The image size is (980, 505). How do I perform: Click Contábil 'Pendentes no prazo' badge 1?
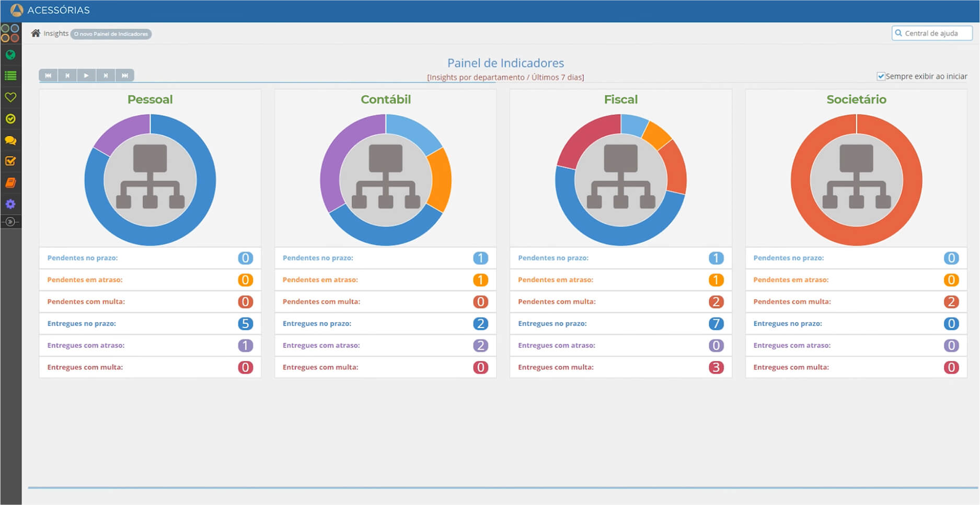(480, 258)
